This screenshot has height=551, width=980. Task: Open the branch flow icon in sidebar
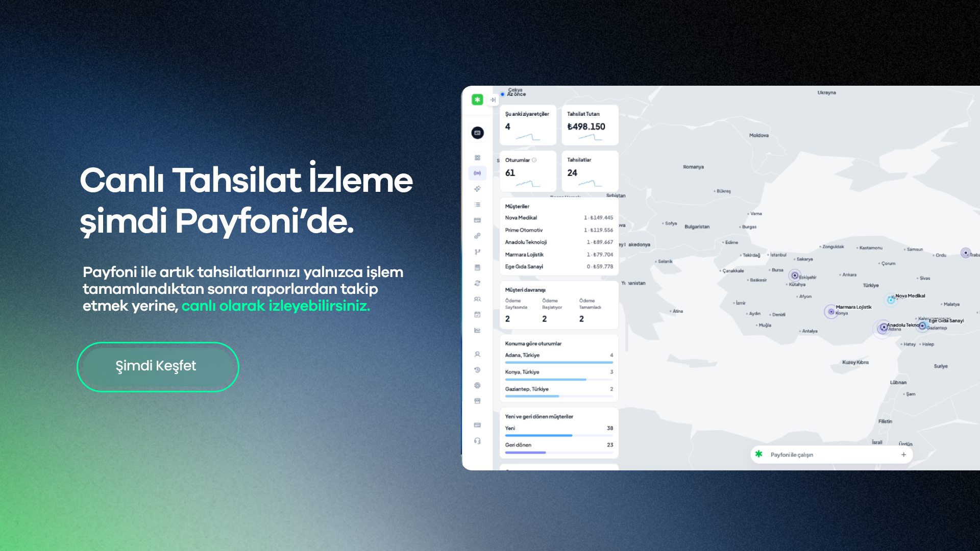477,252
